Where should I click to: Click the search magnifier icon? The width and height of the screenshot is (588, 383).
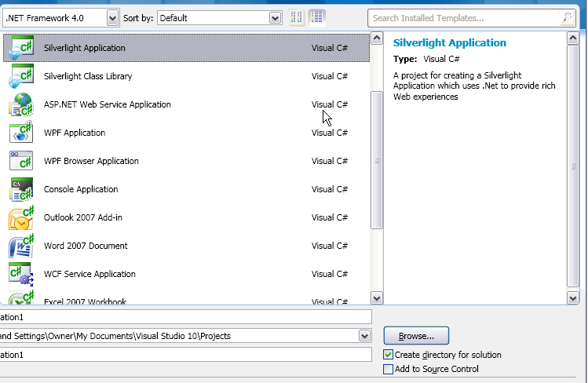(567, 17)
